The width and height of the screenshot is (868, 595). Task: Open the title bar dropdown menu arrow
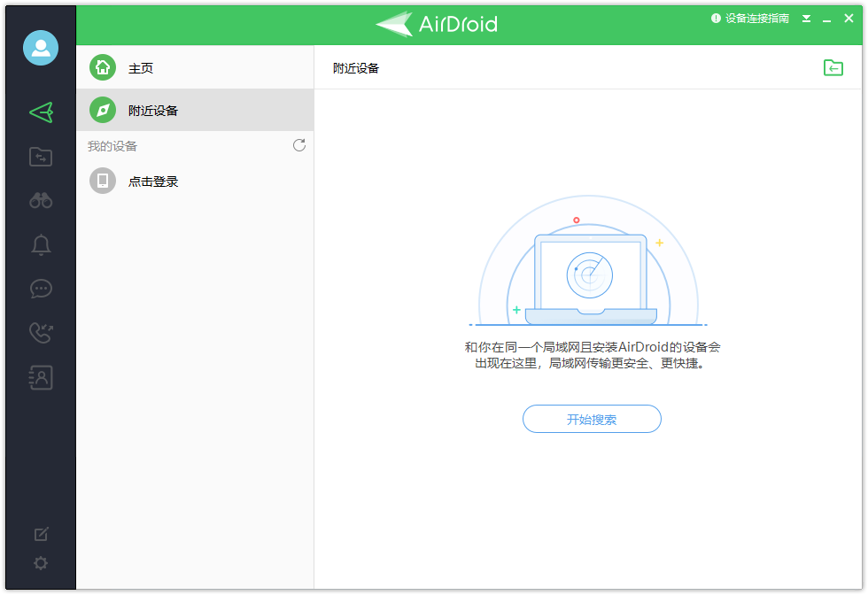point(807,19)
